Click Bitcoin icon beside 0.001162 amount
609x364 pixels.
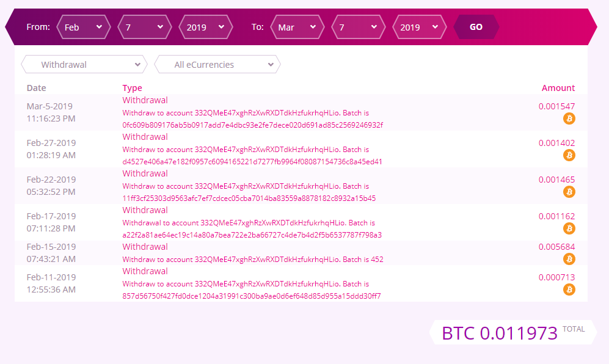[569, 228]
